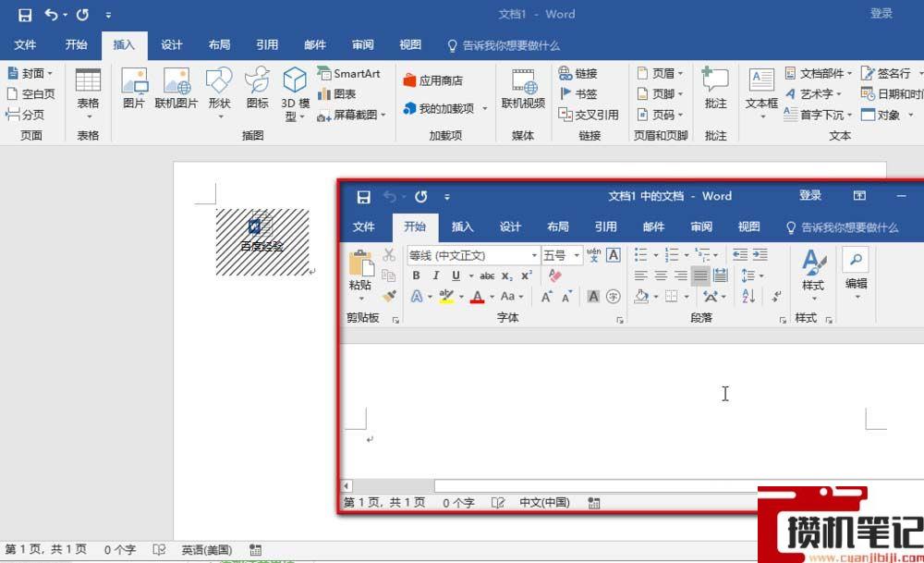The width and height of the screenshot is (924, 563).
Task: Open font size box 五号
Action: [562, 255]
